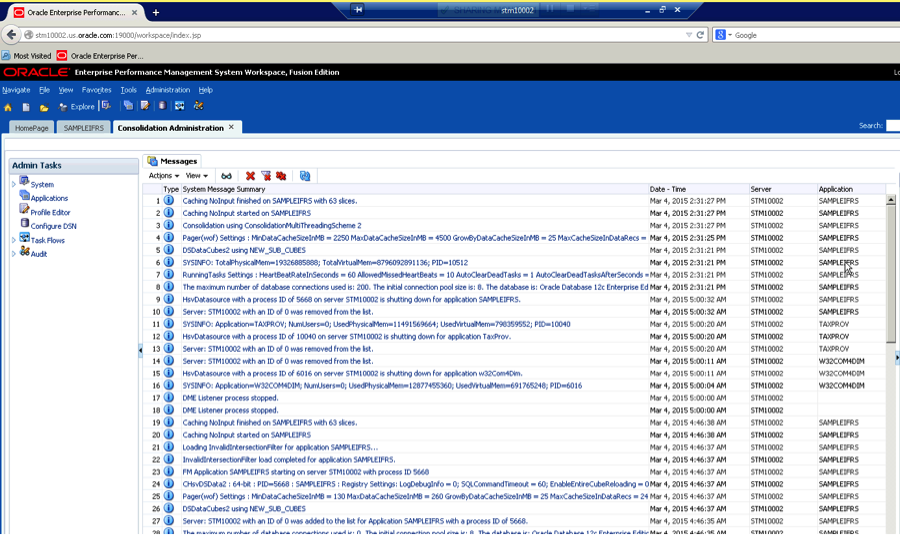900x535 pixels.
Task: Expand the Task Flows tree node
Action: pyautogui.click(x=14, y=240)
